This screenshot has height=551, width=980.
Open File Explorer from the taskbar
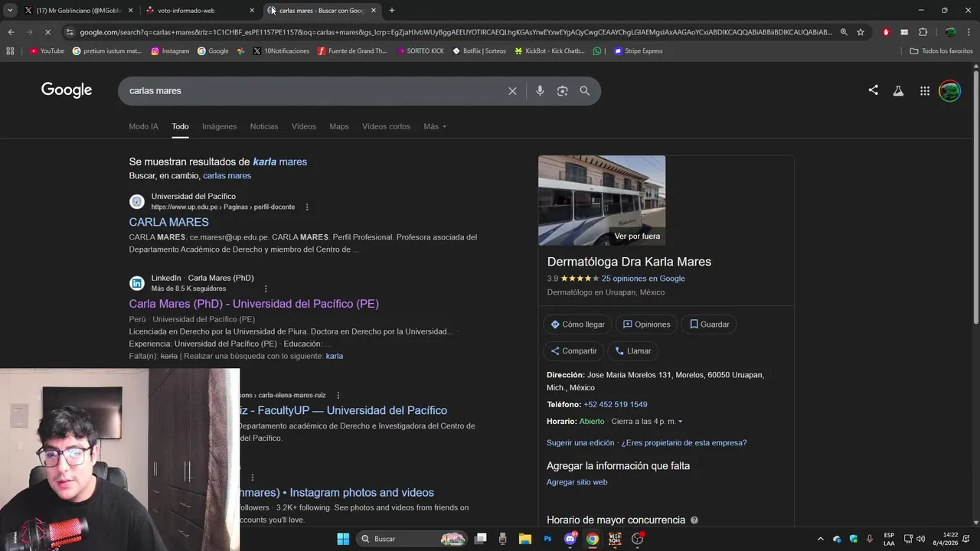pos(525,539)
